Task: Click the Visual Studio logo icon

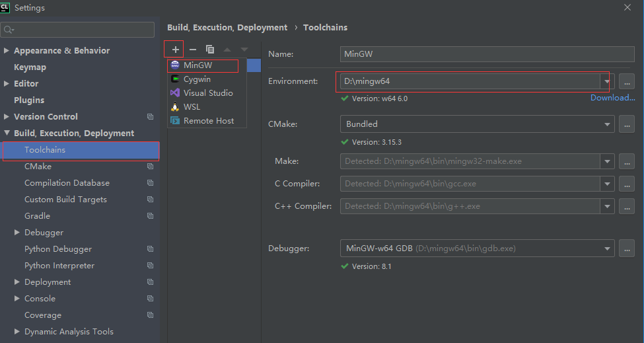Action: 175,93
